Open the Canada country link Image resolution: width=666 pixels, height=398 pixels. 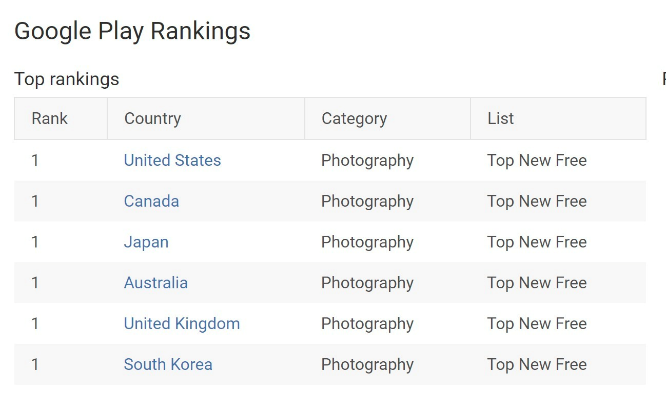coord(151,201)
